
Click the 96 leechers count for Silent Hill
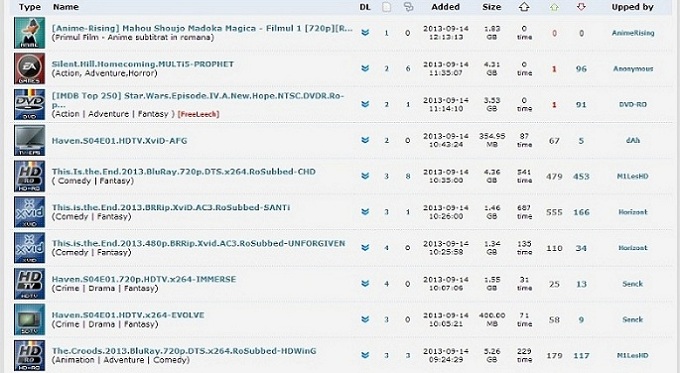(x=581, y=69)
